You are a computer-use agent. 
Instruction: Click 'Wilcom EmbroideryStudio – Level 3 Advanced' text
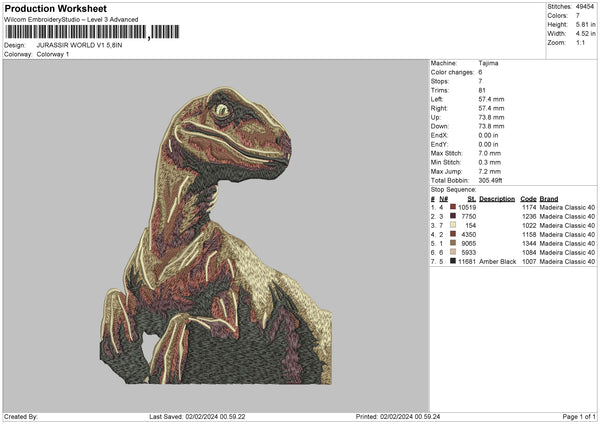point(71,20)
